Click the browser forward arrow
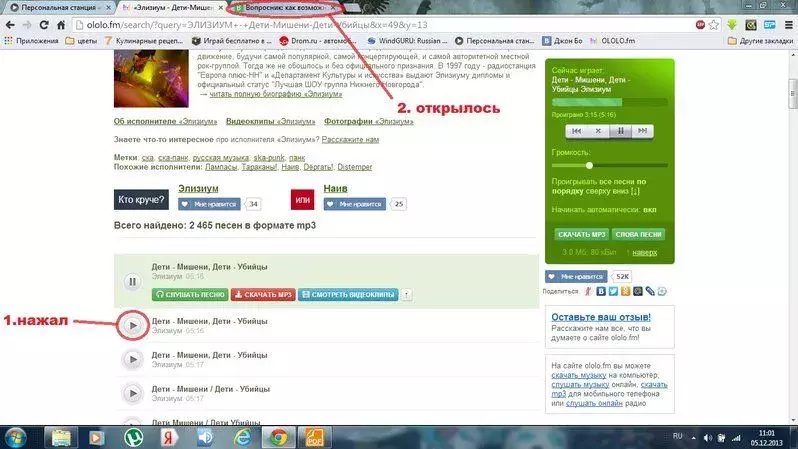Screen dimensions: 798x449 tap(27, 25)
